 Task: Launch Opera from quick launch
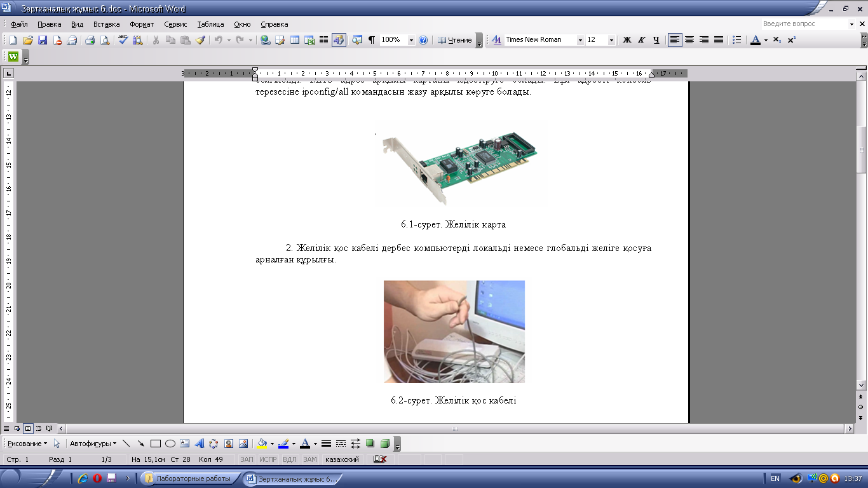click(x=97, y=478)
